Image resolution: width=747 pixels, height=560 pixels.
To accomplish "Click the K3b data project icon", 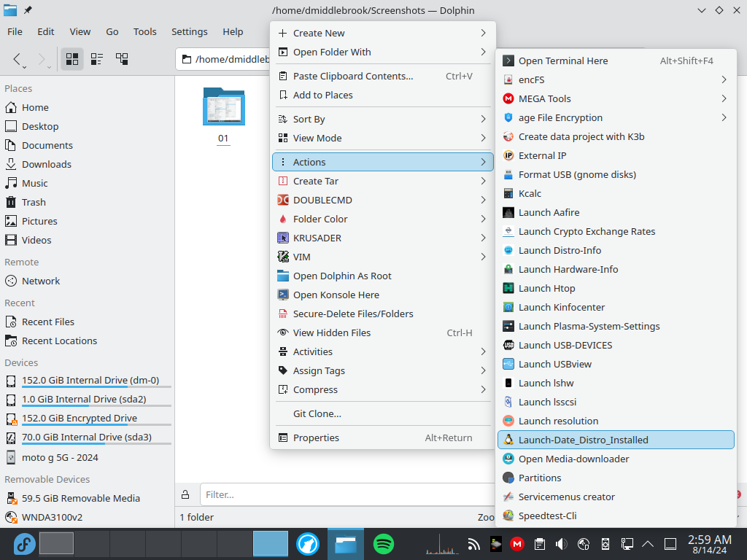I will (x=508, y=136).
